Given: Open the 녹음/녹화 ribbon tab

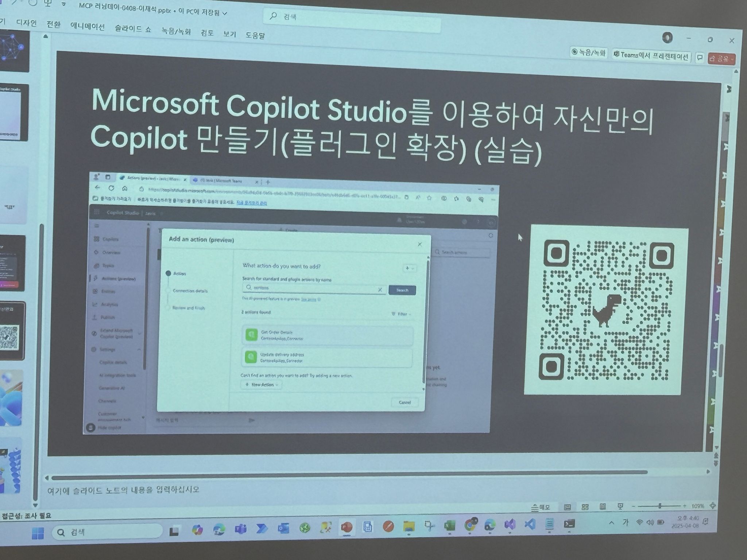Looking at the screenshot, I should click(x=176, y=31).
